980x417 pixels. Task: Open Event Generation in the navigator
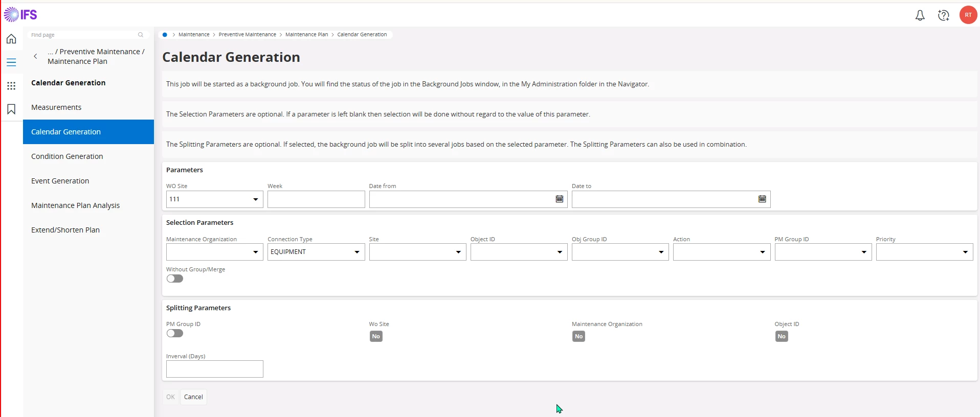[88, 181]
